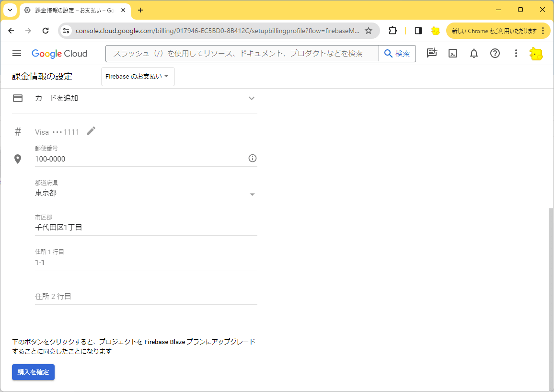Screen dimensions: 554x392
Task: Click the URL in the address bar
Action: pos(217,31)
